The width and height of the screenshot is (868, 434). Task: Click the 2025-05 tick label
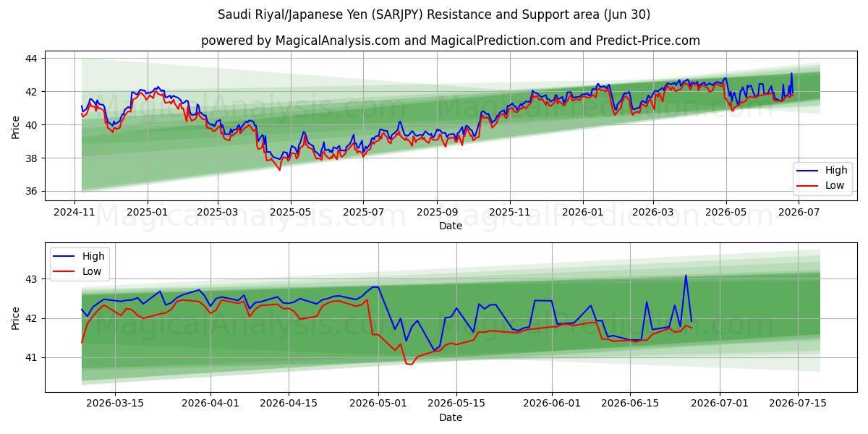tap(290, 211)
